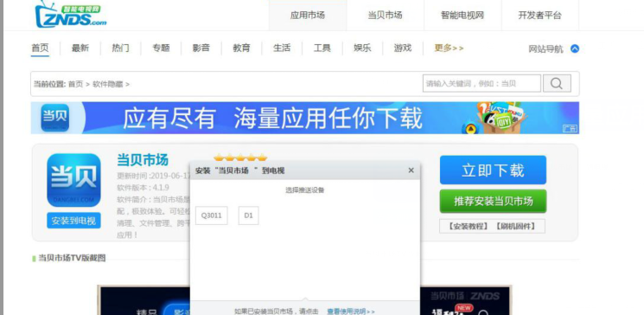Image resolution: width=644 pixels, height=315 pixels.
Task: Select the 专题 nav item
Action: tap(161, 48)
